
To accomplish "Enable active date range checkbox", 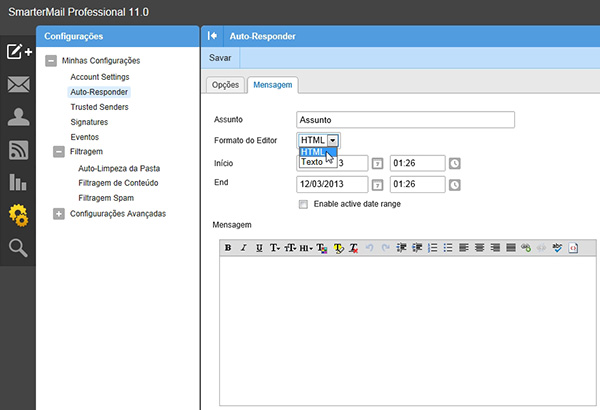I will [303, 204].
